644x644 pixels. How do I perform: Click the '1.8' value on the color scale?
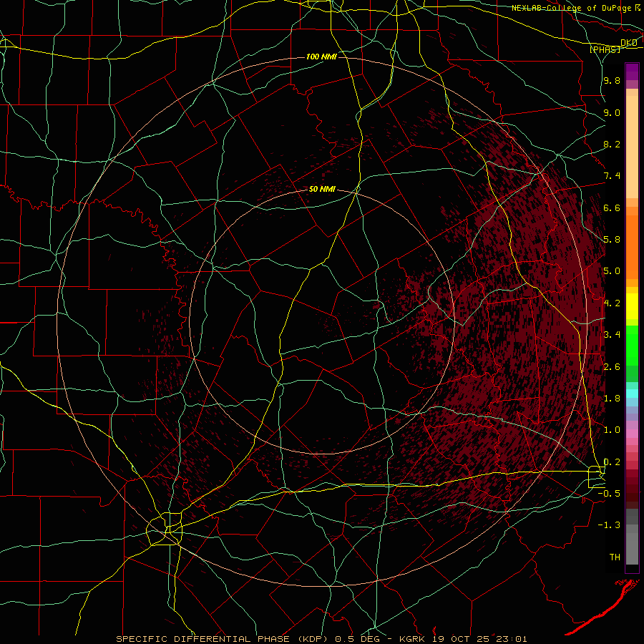(x=612, y=399)
